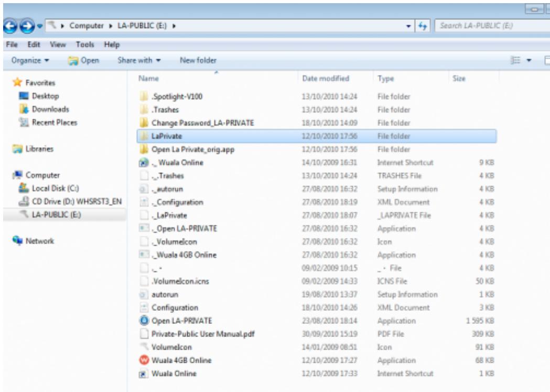Select Desktop in Favorites
Image resolution: width=550 pixels, height=392 pixels.
click(45, 96)
